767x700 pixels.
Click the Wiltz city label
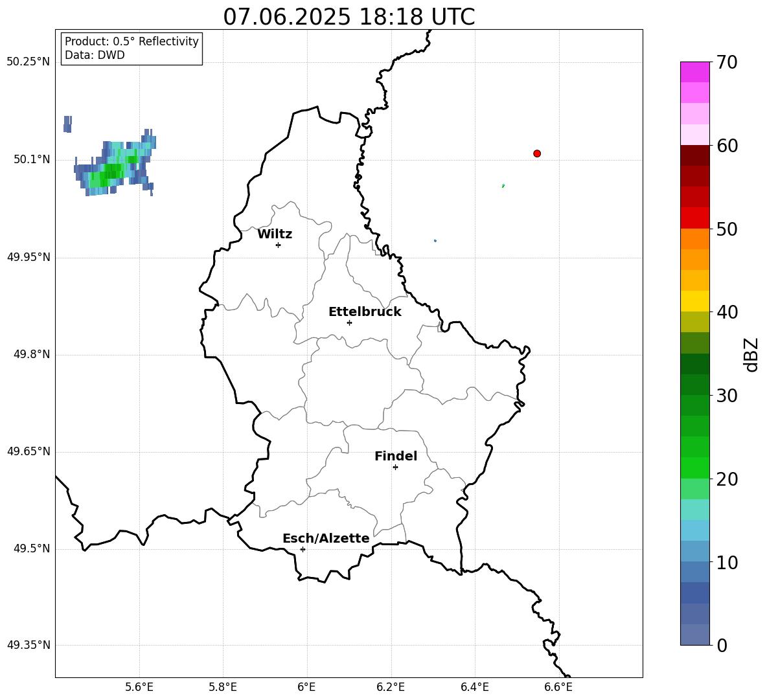[275, 234]
